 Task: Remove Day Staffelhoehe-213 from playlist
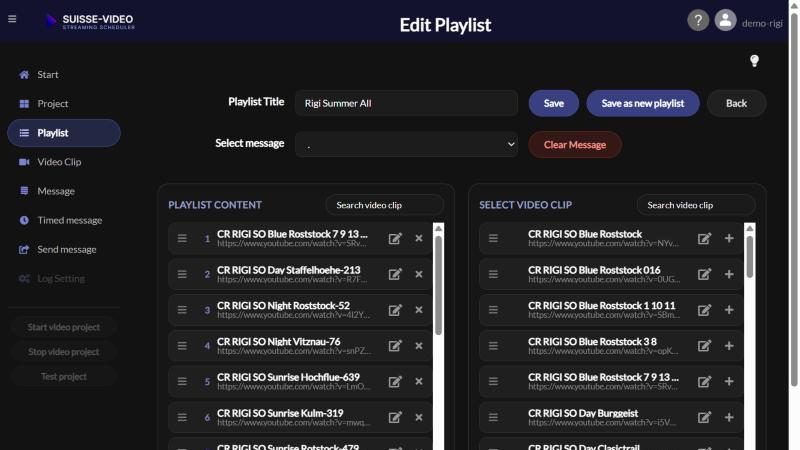(419, 274)
